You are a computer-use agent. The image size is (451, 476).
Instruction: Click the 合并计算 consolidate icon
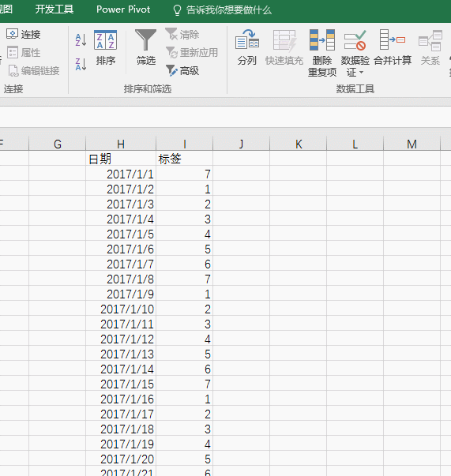[393, 39]
